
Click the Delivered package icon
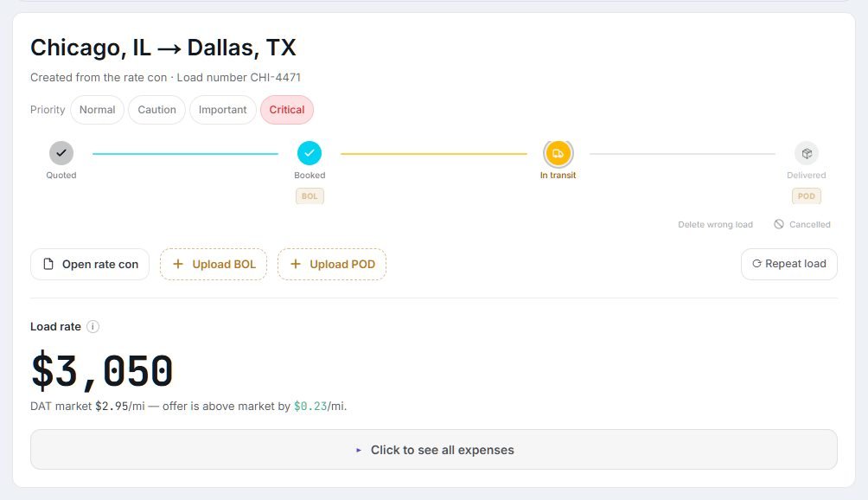pos(807,153)
